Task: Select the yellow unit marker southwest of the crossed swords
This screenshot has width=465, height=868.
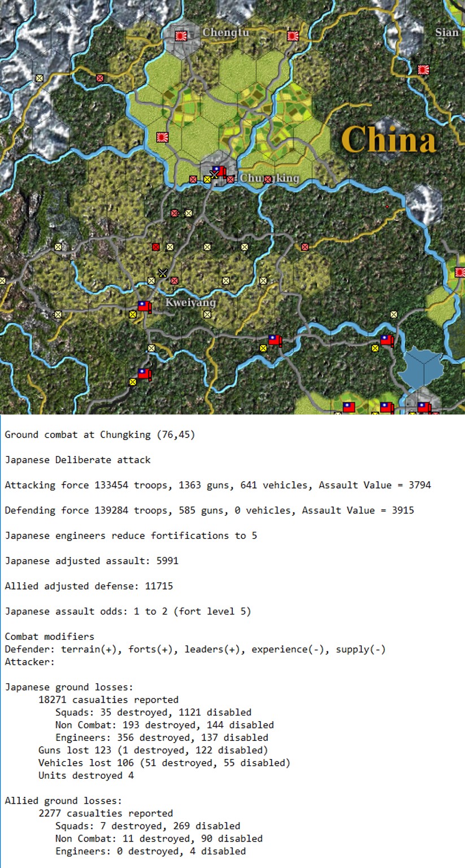Action: [x=151, y=281]
